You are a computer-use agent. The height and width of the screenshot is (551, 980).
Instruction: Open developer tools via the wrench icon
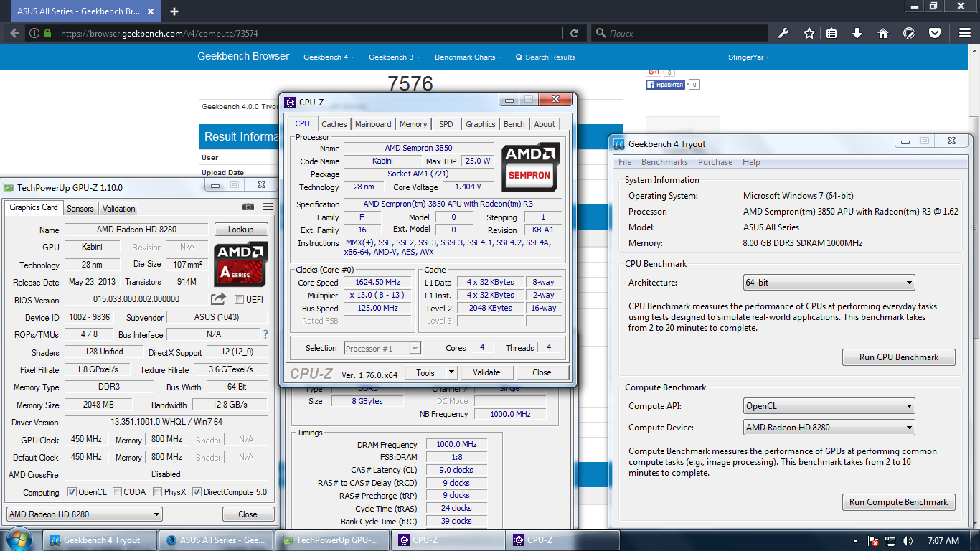tap(783, 33)
